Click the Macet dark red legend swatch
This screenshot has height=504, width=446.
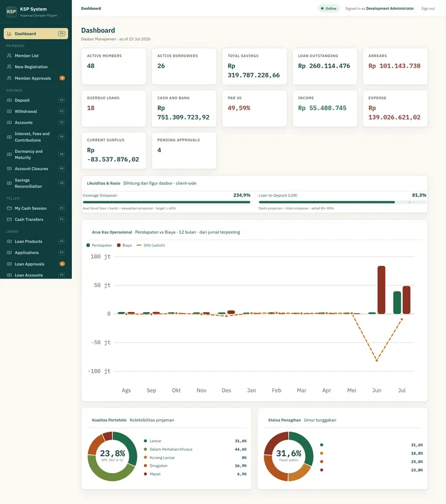coord(146,474)
